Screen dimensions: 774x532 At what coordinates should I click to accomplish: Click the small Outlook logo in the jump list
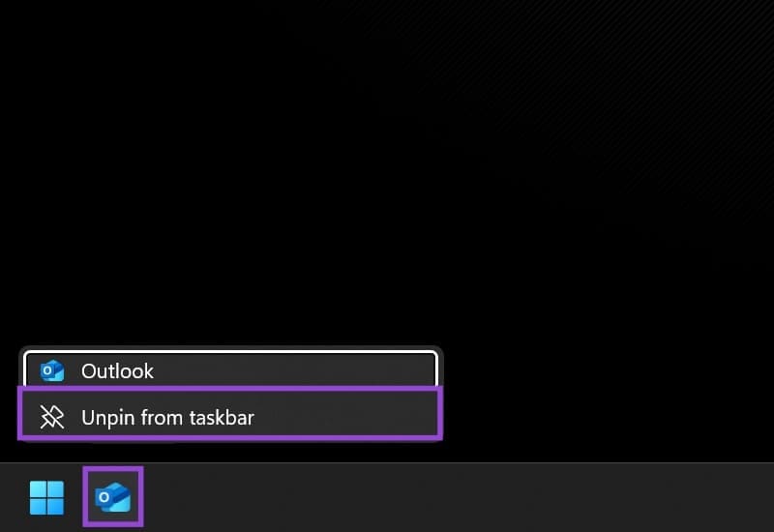click(x=52, y=370)
